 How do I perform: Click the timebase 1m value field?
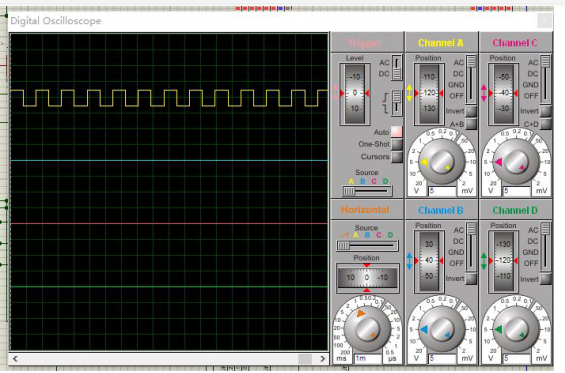click(x=368, y=358)
